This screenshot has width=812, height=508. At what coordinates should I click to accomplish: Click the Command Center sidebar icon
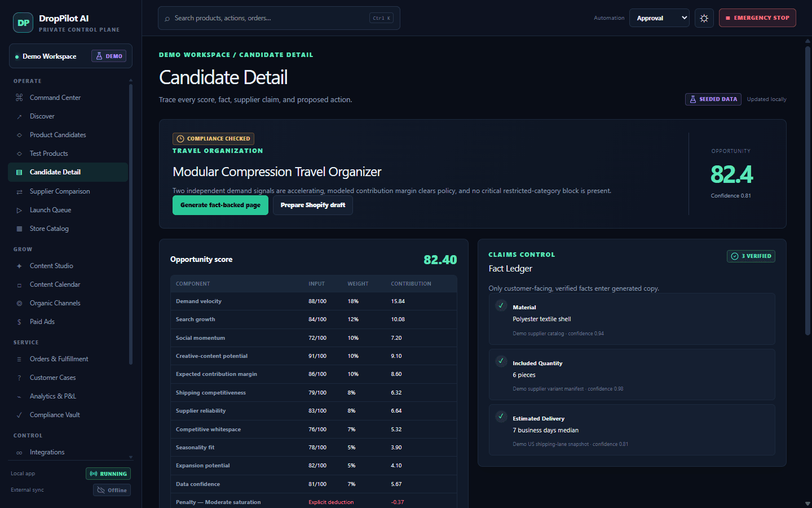coord(19,98)
